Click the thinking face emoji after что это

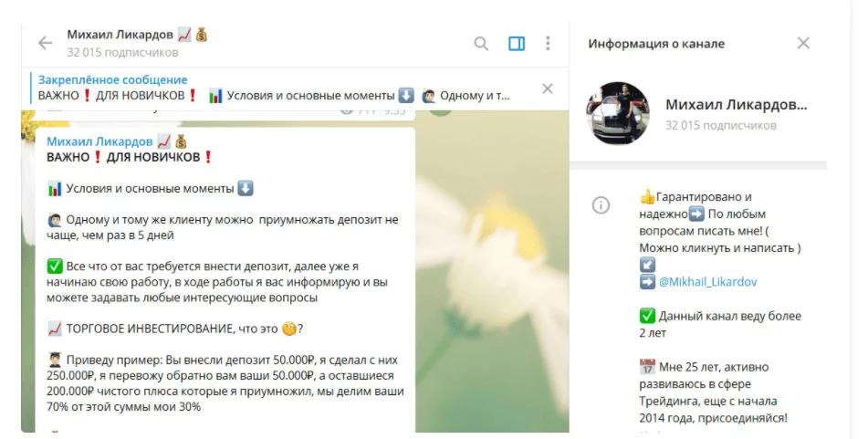tap(289, 329)
